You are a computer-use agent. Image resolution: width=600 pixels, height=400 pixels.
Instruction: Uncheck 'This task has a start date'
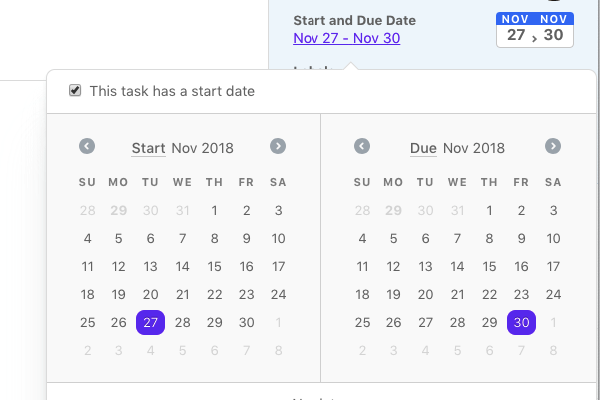pyautogui.click(x=75, y=91)
